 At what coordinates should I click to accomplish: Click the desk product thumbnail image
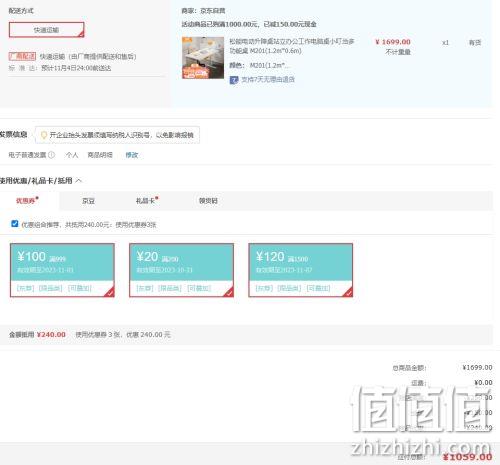203,58
